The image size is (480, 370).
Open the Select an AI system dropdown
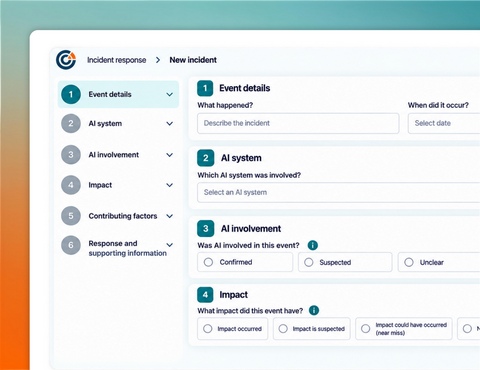[x=339, y=192]
